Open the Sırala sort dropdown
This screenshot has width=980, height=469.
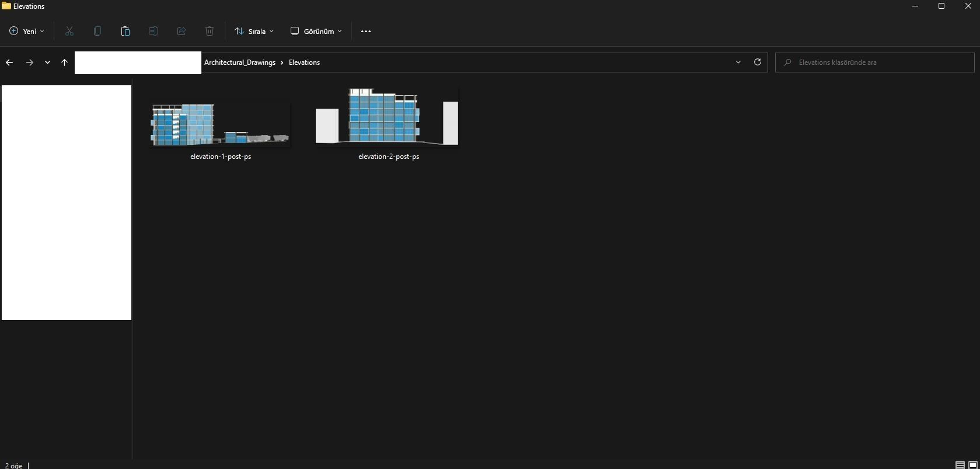[254, 31]
